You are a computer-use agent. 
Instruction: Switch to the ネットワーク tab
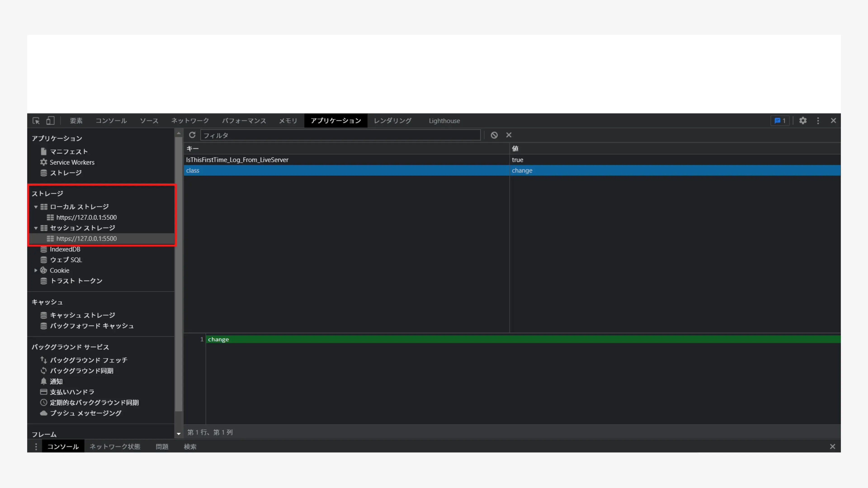tap(190, 121)
